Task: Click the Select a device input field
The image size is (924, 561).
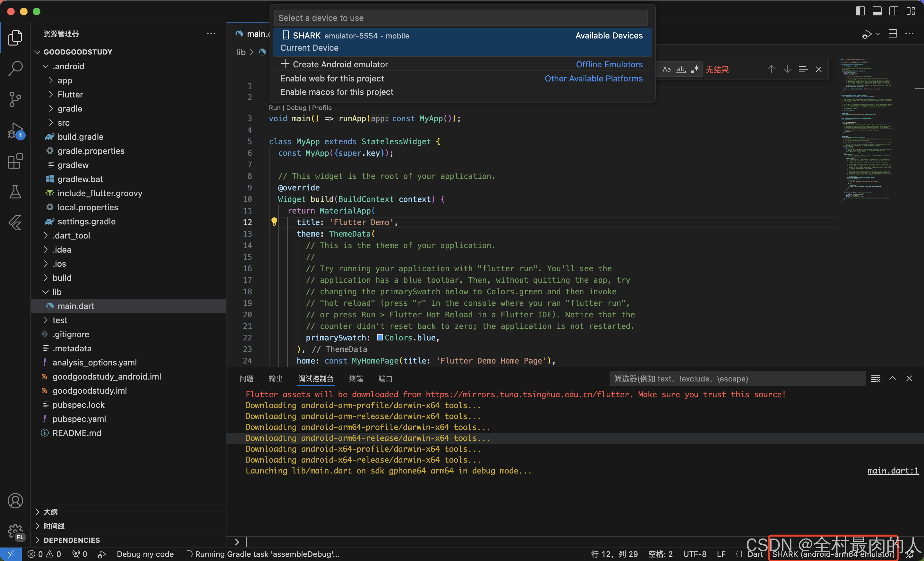Action: (460, 18)
